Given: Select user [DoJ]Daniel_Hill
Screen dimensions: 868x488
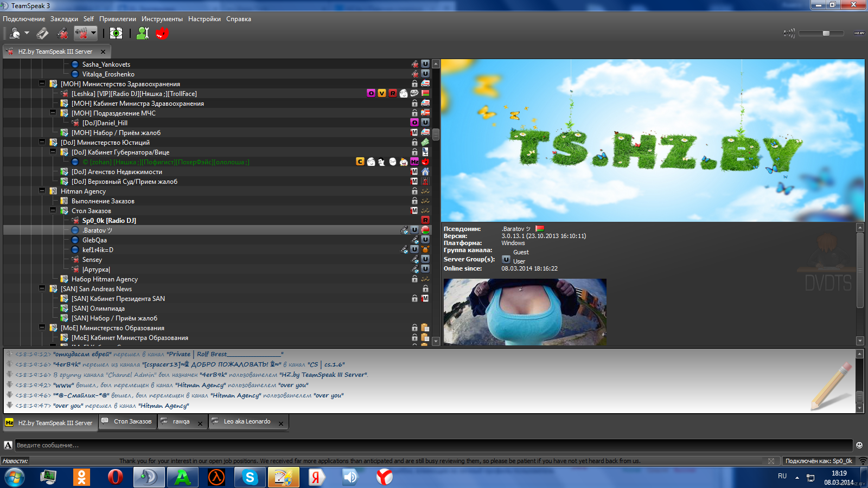Looking at the screenshot, I should point(105,123).
